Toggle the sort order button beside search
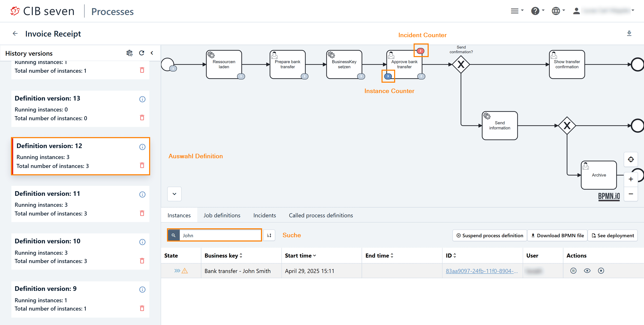644x325 pixels. [269, 235]
